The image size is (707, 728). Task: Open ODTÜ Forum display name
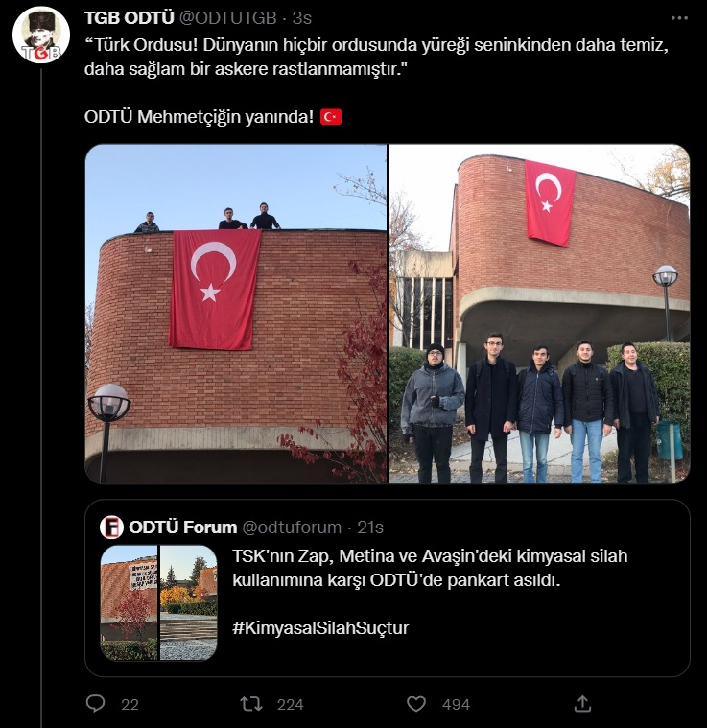click(x=183, y=527)
